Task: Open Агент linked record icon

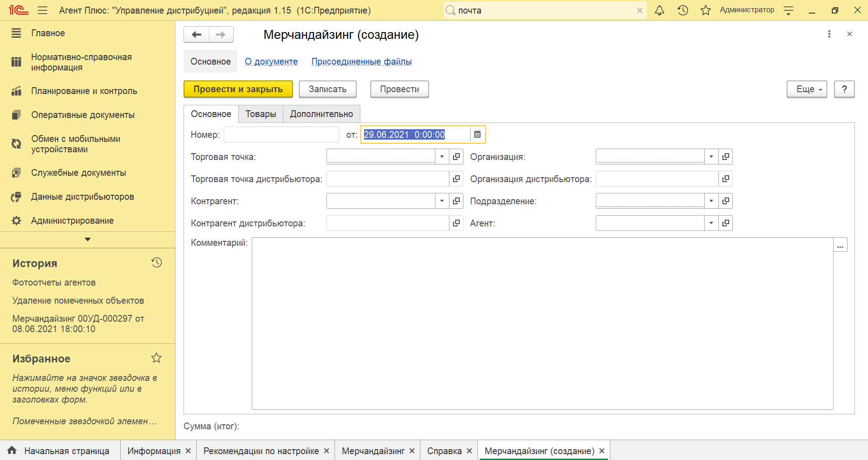Action: pos(726,223)
